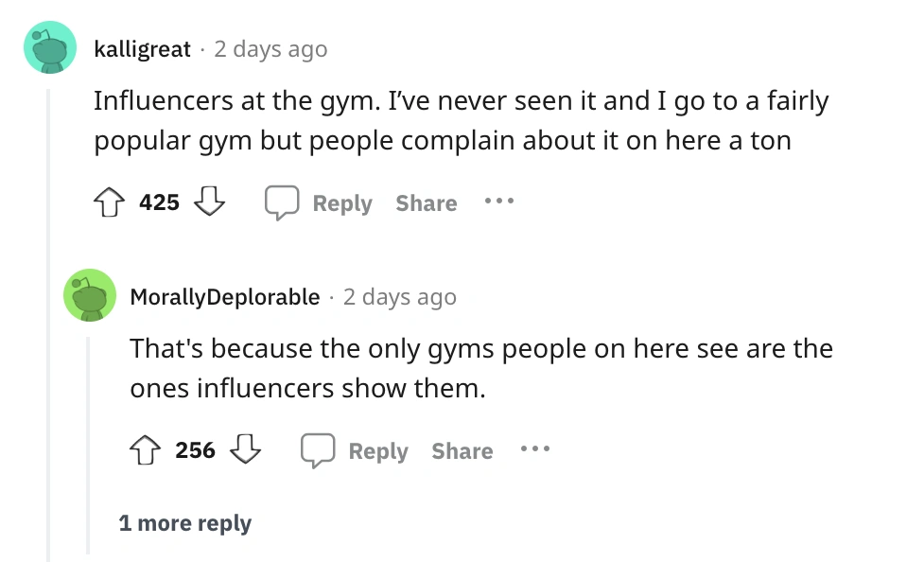Viewport: 924px width, 562px height.
Task: Click Reply on kalligreat's comment
Action: (342, 202)
